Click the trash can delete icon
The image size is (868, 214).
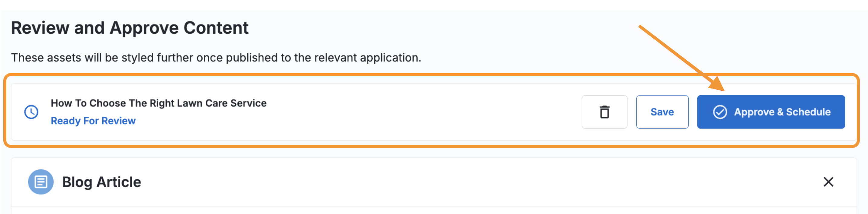point(604,112)
